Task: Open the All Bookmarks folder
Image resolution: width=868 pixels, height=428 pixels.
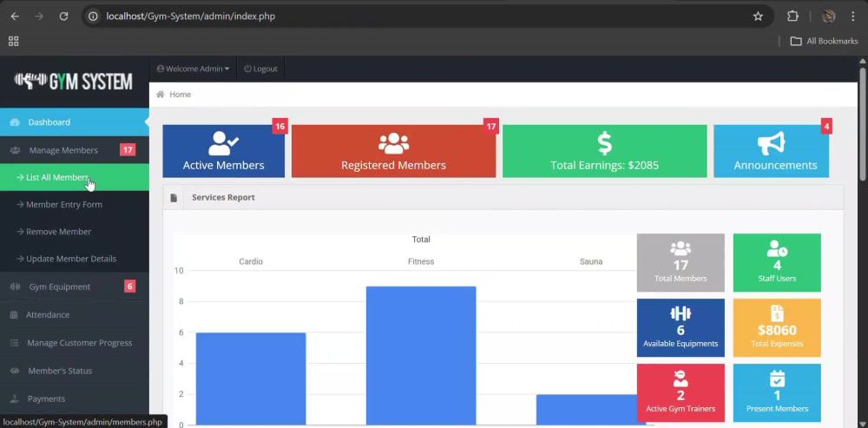Action: click(824, 41)
